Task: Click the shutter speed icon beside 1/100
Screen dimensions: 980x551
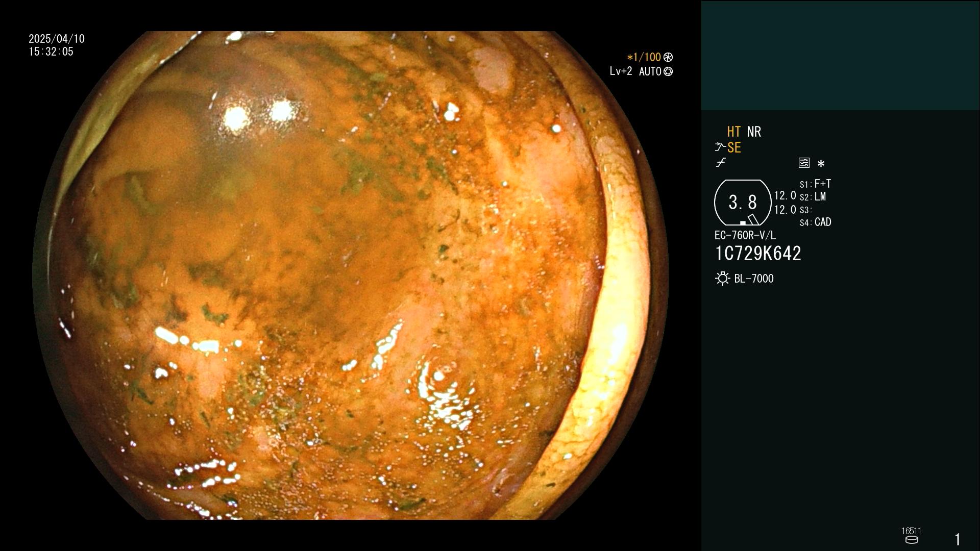Action: point(668,58)
